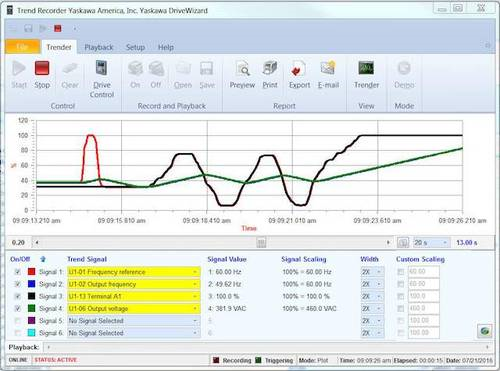
Task: Enable custom scaling checkbox for Signal 1
Action: 401,272
